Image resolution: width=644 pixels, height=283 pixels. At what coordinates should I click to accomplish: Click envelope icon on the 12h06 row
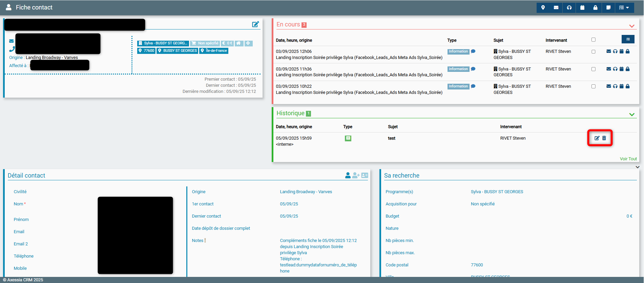click(609, 52)
